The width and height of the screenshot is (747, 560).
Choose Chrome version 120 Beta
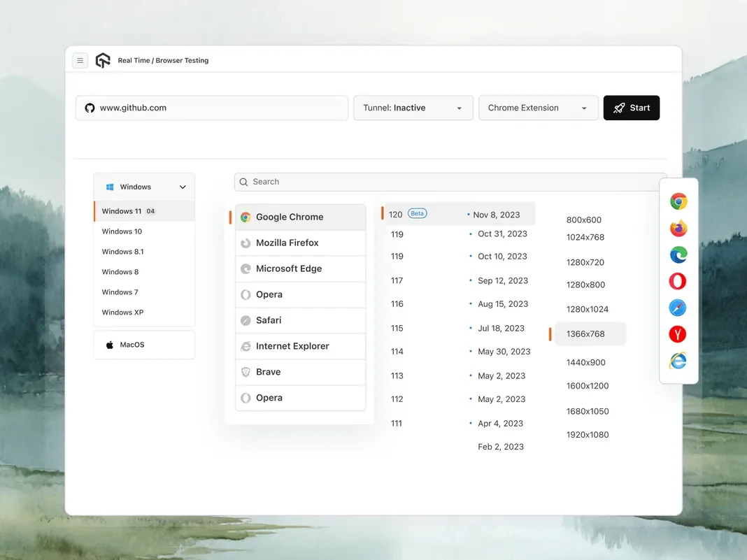point(460,215)
